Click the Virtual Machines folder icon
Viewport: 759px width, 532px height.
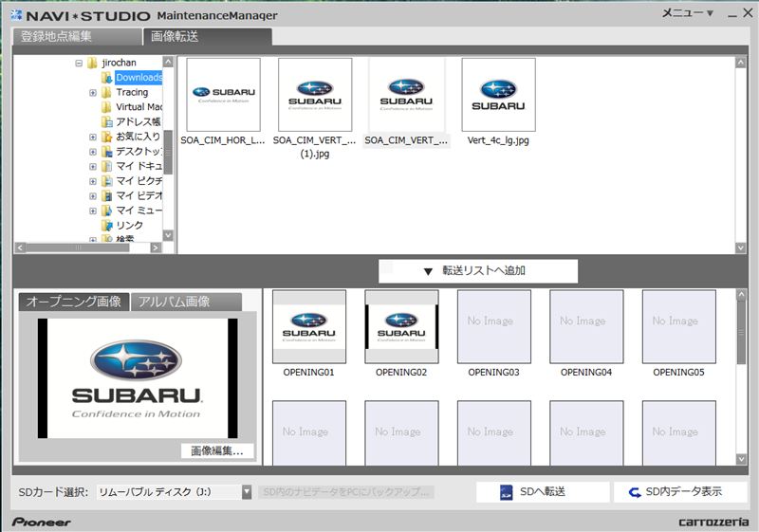(x=106, y=107)
